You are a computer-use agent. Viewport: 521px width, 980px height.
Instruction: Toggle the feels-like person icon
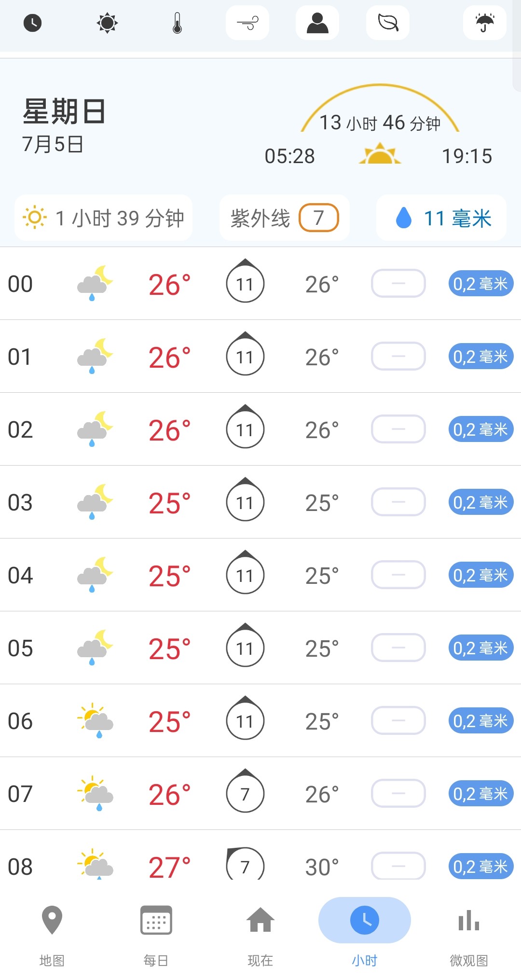coord(317,23)
